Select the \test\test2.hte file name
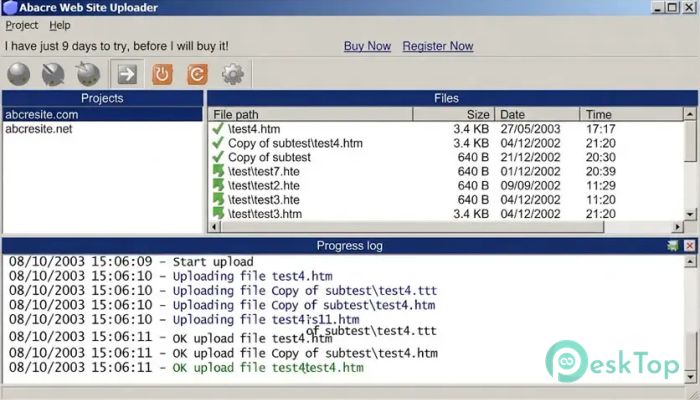The width and height of the screenshot is (700, 400). coord(263,186)
